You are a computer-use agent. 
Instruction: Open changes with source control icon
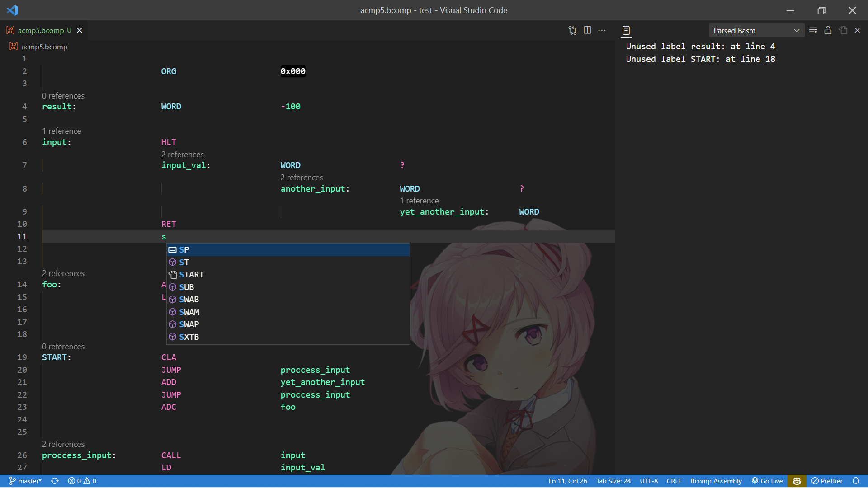point(572,30)
